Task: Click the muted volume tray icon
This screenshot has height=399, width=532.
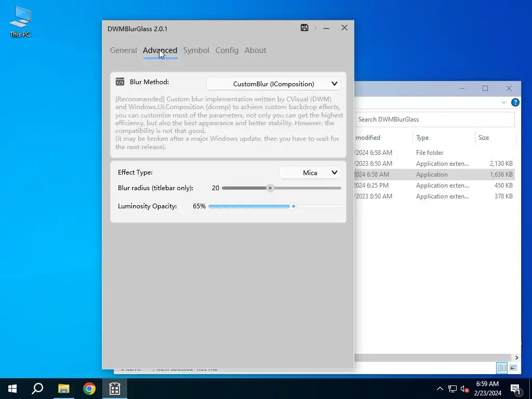Action: point(465,389)
